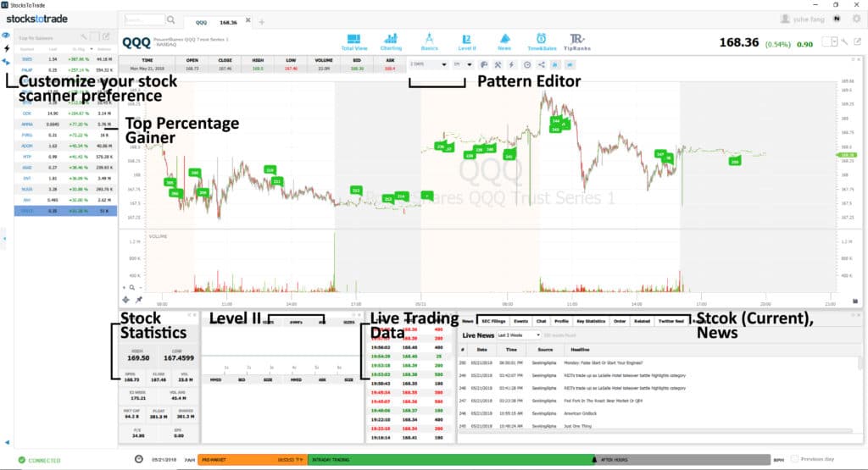Open the Time & Sales module
868x470 pixels.
(x=542, y=42)
